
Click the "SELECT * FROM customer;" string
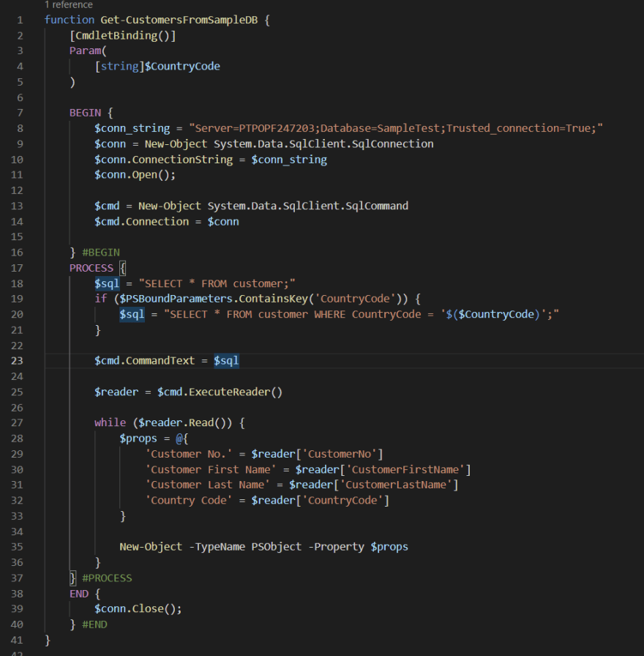click(217, 283)
